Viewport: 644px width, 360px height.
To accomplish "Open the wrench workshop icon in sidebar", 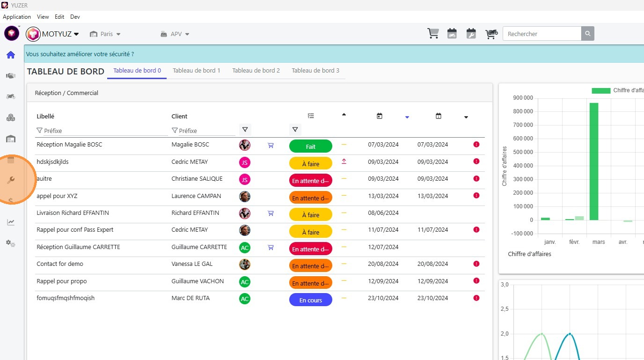I will 11,180.
